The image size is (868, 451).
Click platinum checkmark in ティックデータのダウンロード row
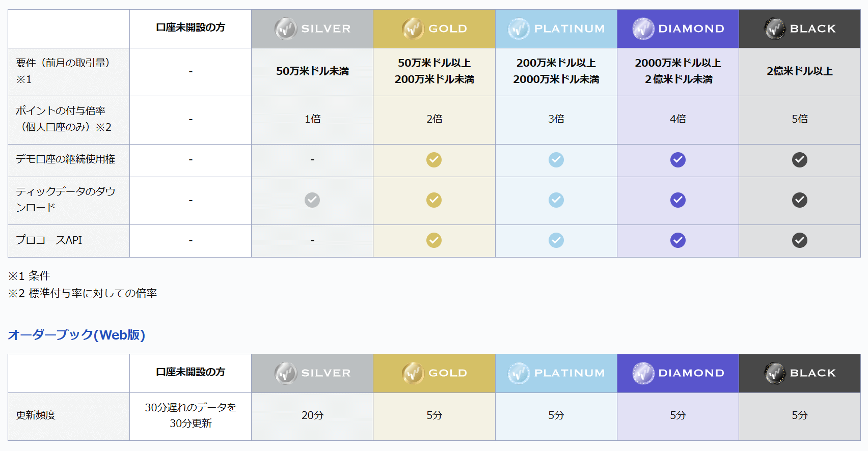[x=556, y=200]
